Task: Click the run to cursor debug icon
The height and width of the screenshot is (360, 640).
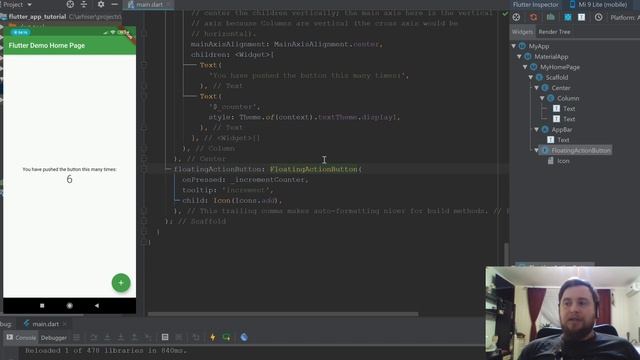Action: click(148, 337)
